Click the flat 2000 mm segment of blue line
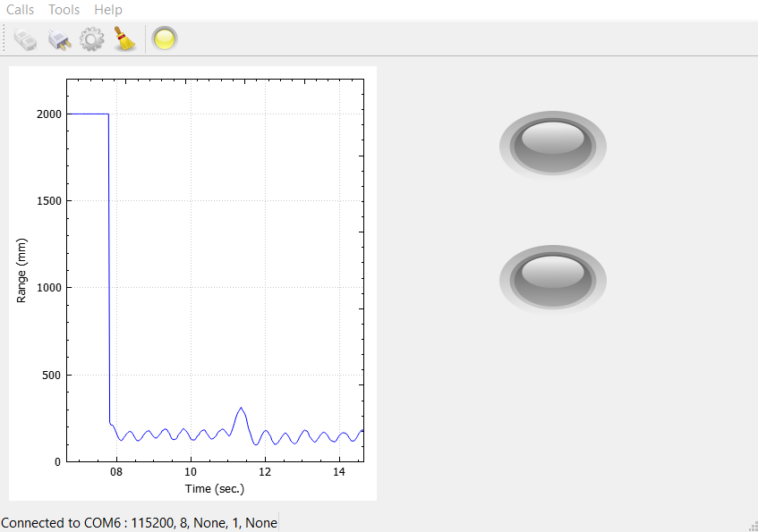The height and width of the screenshot is (532, 758). pyautogui.click(x=88, y=114)
